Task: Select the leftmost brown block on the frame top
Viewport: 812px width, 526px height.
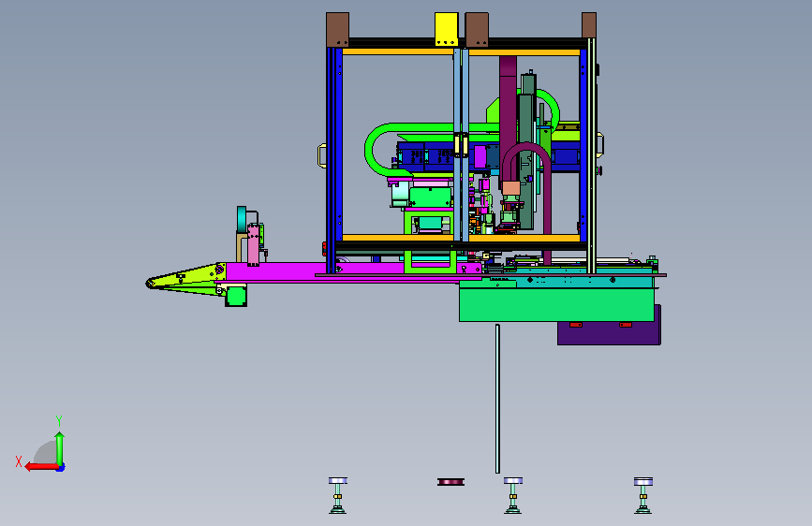Action: (x=338, y=29)
